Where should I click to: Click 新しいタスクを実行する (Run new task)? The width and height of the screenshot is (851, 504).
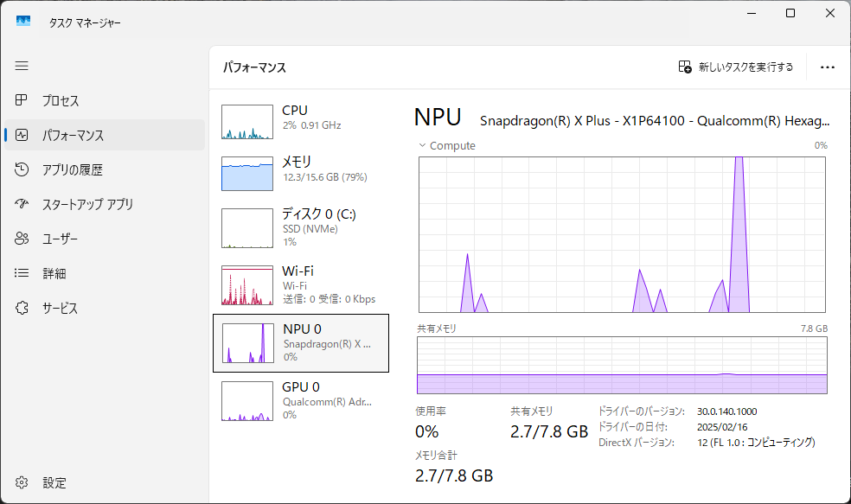tap(736, 67)
